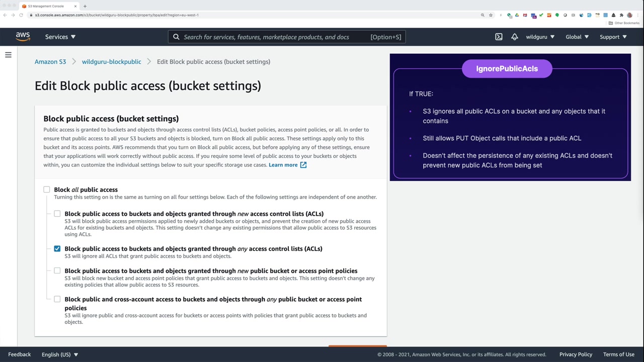Close the S3 Management Console tab

75,6
